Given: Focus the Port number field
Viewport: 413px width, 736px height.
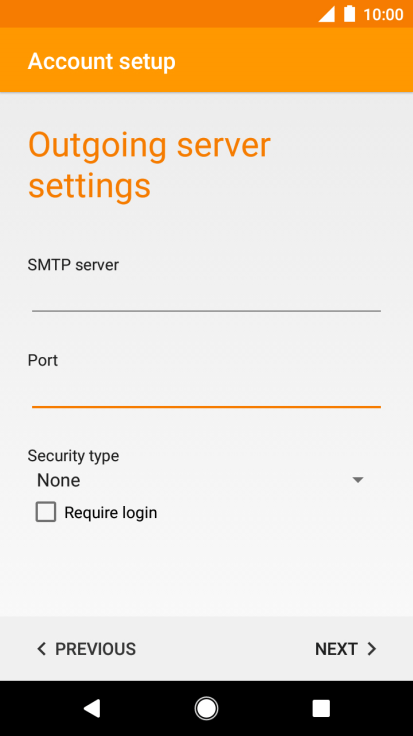Looking at the screenshot, I should 206,391.
